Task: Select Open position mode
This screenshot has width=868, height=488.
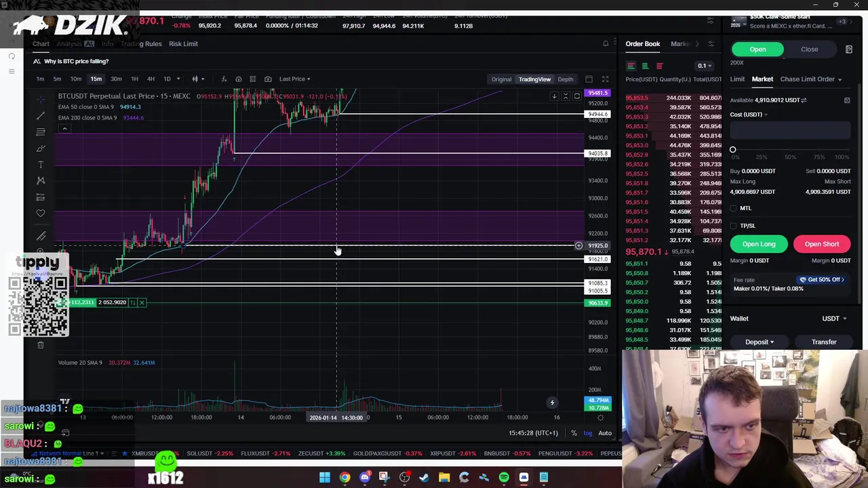Action: coord(757,49)
